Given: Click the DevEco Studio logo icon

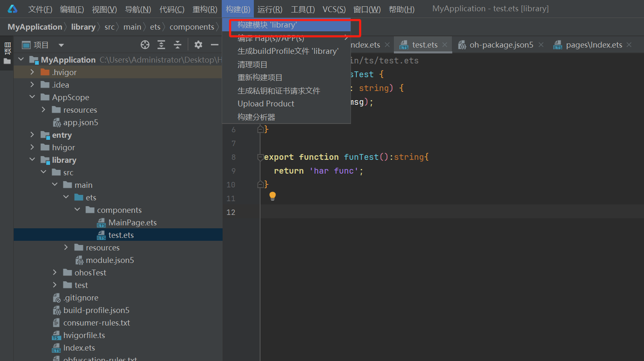Looking at the screenshot, I should tap(13, 9).
